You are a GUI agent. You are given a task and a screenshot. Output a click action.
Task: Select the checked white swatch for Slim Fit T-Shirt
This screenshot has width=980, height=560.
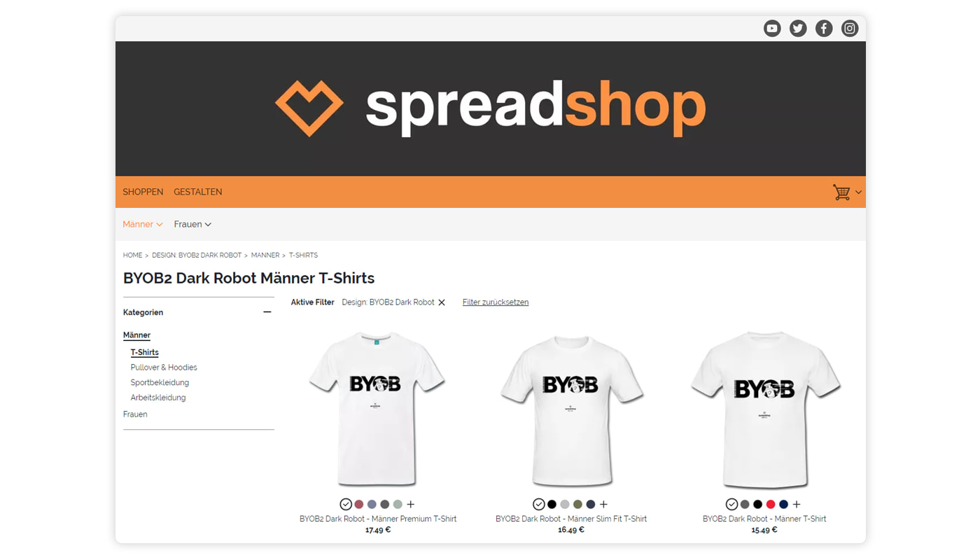(x=538, y=504)
